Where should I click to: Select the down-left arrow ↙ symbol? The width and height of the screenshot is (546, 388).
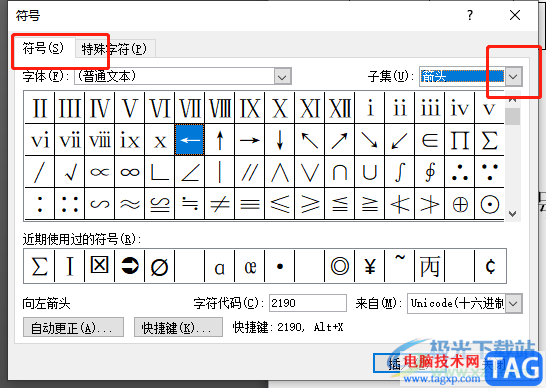point(399,140)
